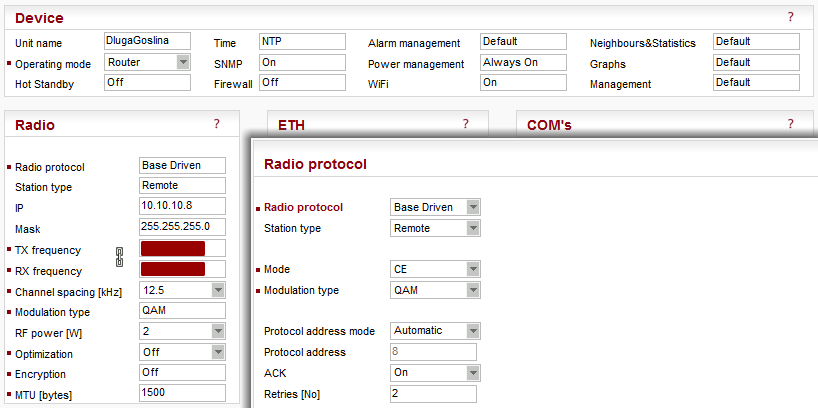Open the RF power [W] dropdown

click(x=183, y=331)
